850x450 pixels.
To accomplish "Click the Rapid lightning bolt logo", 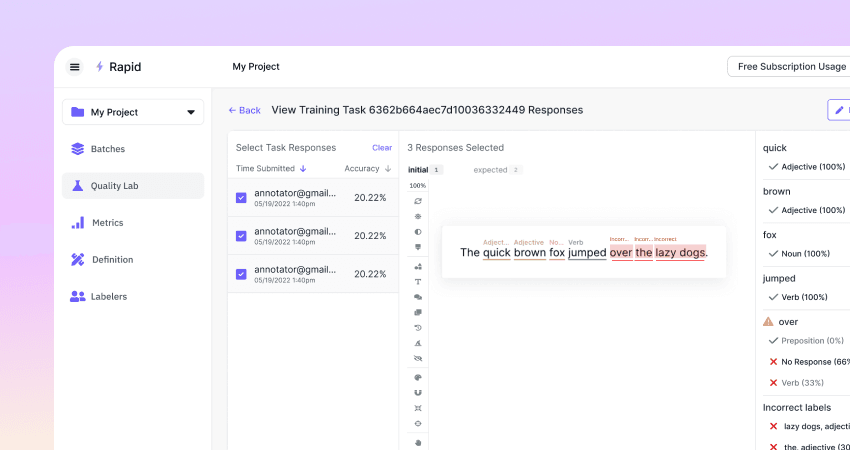I will [99, 67].
